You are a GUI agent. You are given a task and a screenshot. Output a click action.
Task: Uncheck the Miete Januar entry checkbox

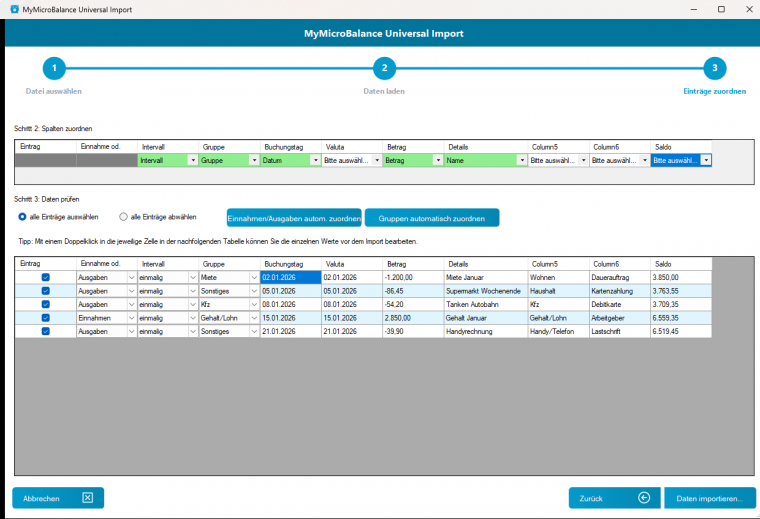[46, 277]
